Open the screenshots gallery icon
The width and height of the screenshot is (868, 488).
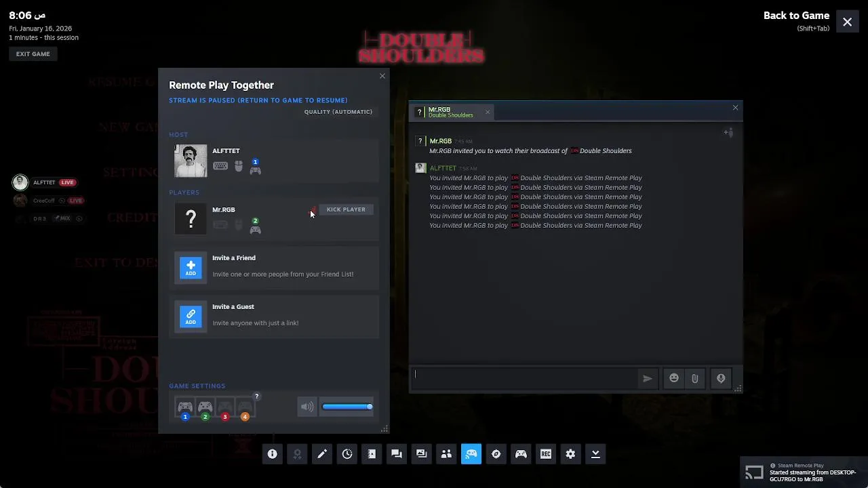coord(422,454)
